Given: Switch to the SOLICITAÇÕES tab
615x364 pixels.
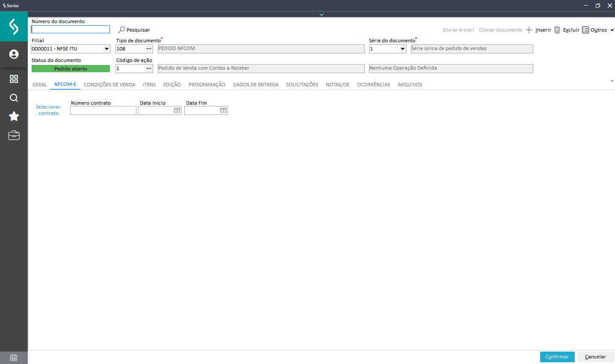Looking at the screenshot, I should [x=302, y=85].
